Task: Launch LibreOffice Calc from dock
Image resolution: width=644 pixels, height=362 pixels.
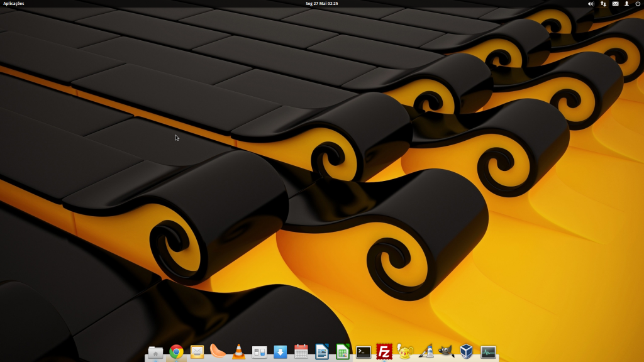Action: point(343,352)
